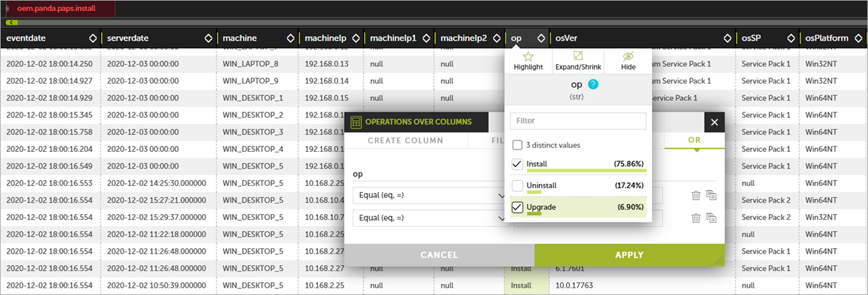Select the OR tab

coord(694,140)
